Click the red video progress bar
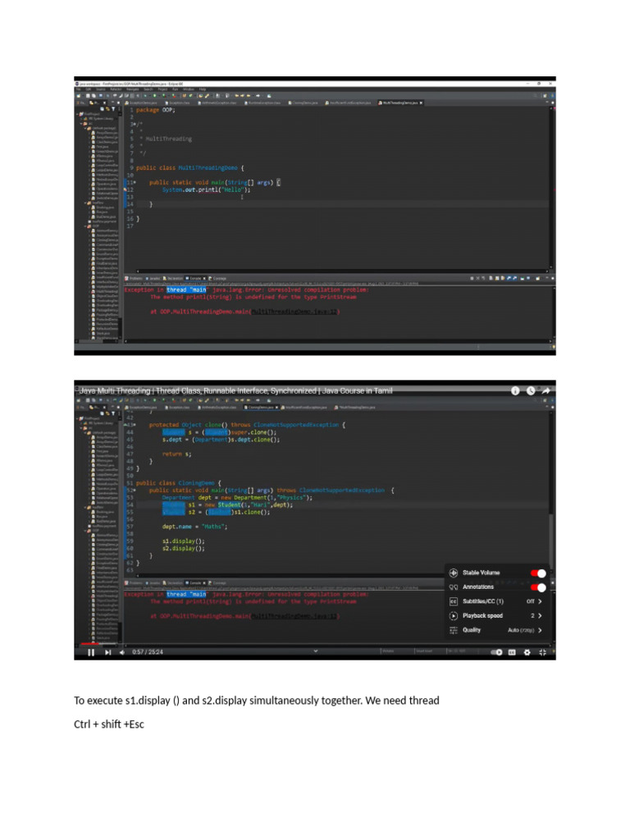Image resolution: width=630 pixels, height=840 pixels. coord(89,644)
